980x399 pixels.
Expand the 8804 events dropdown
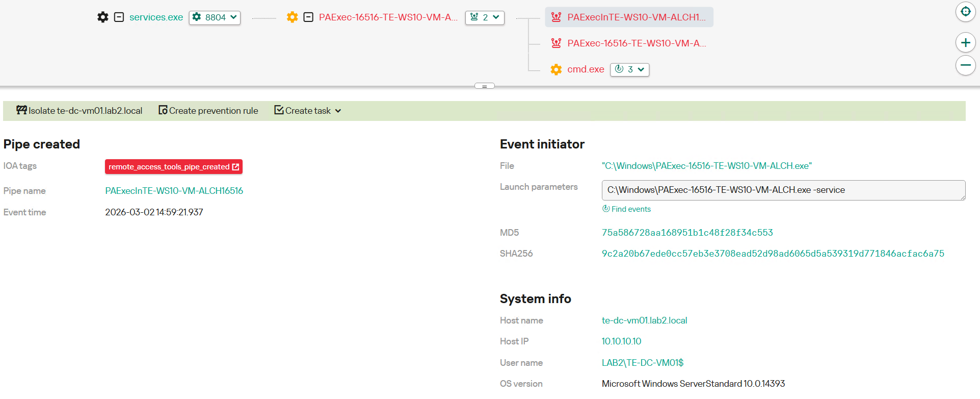click(x=215, y=17)
